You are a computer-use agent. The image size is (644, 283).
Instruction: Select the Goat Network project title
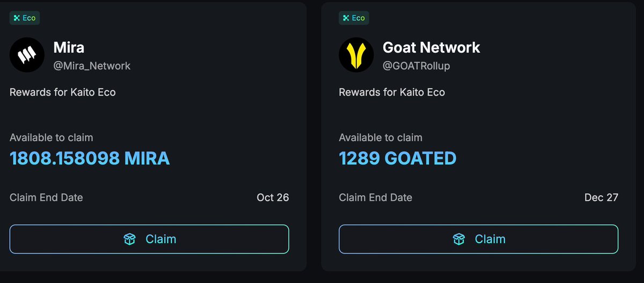point(431,47)
